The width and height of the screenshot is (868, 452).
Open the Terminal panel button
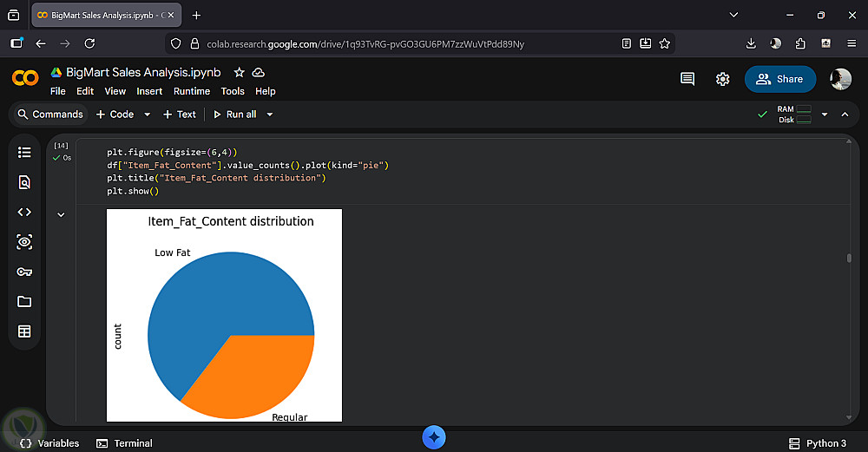124,443
